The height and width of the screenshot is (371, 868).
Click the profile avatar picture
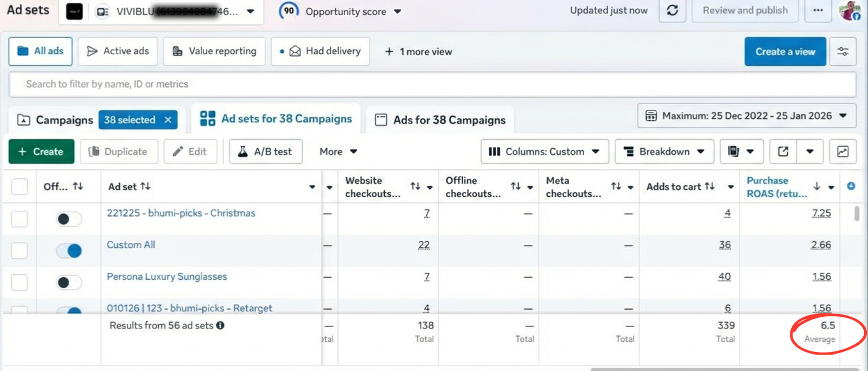(850, 10)
